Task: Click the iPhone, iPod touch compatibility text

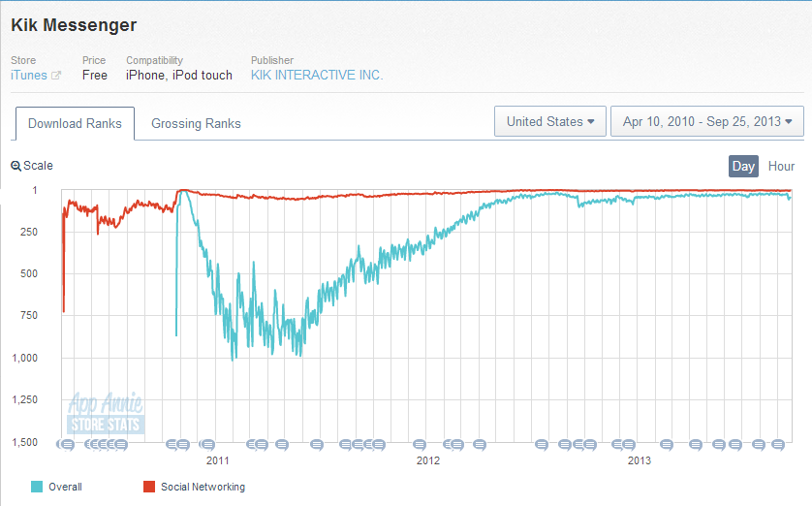Action: [179, 75]
